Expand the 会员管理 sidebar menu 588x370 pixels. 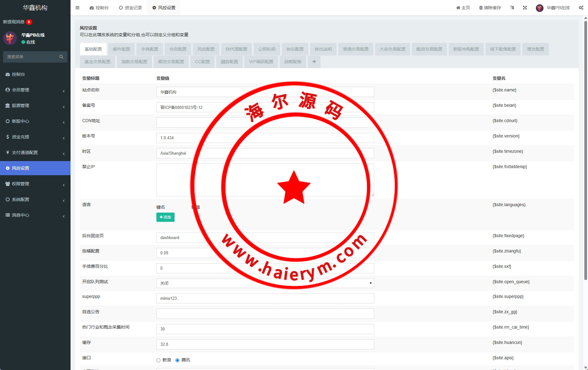[35, 90]
